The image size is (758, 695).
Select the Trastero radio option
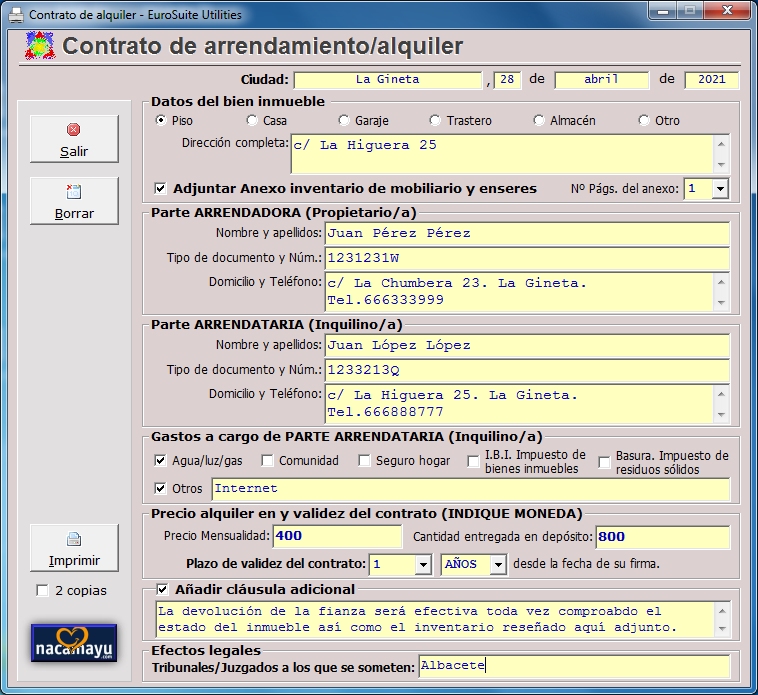(x=435, y=121)
